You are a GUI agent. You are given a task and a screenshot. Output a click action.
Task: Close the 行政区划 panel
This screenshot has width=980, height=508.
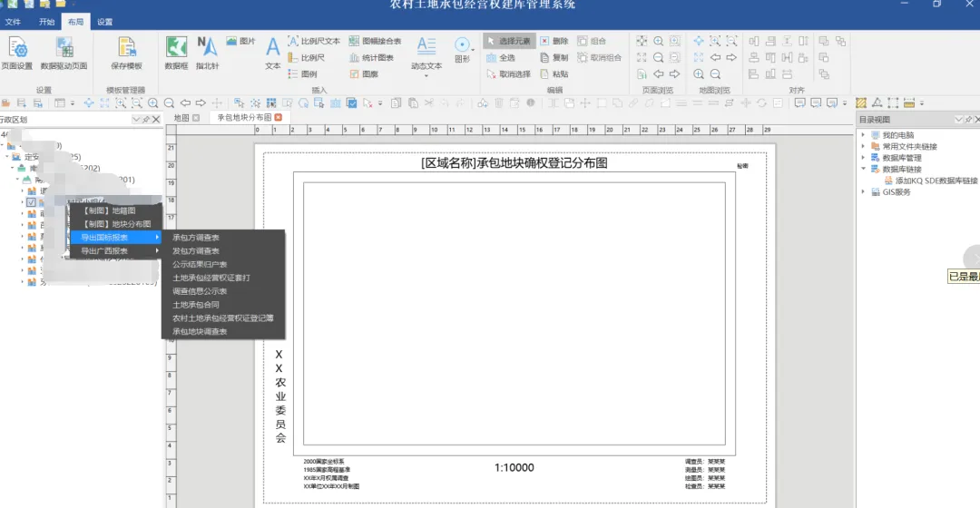click(x=156, y=120)
